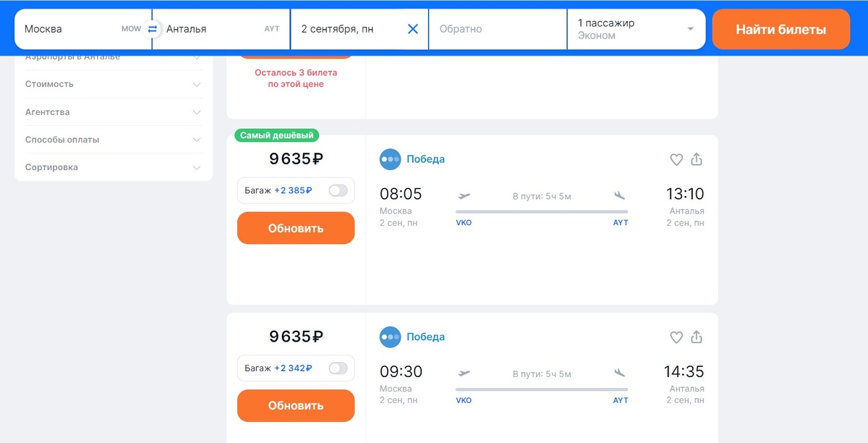The width and height of the screenshot is (868, 443).
Task: Expand the Агентства filter
Action: click(x=114, y=112)
